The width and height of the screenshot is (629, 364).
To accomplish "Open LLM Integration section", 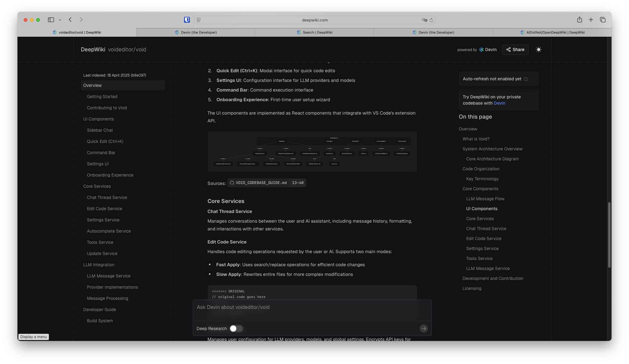I will coord(99,265).
